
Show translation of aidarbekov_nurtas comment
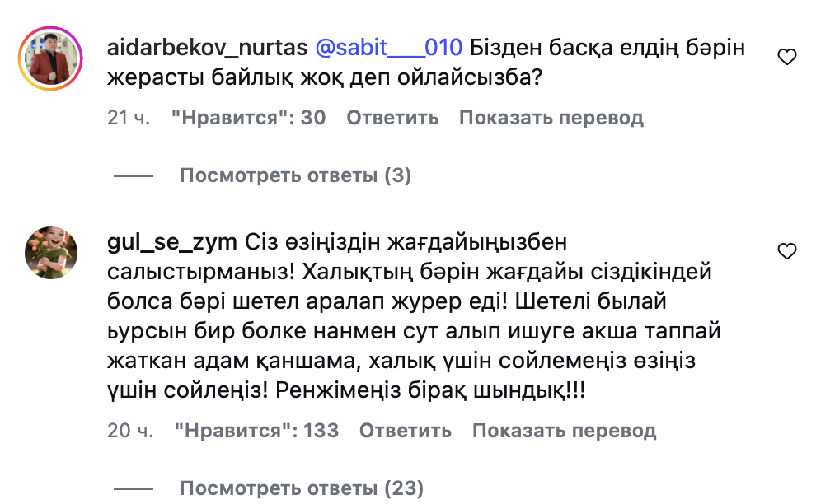click(551, 118)
